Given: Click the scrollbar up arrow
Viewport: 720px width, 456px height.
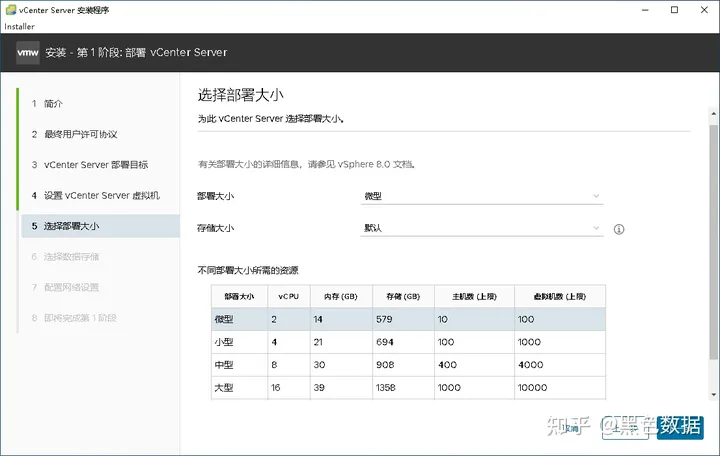Looking at the screenshot, I should point(713,113).
